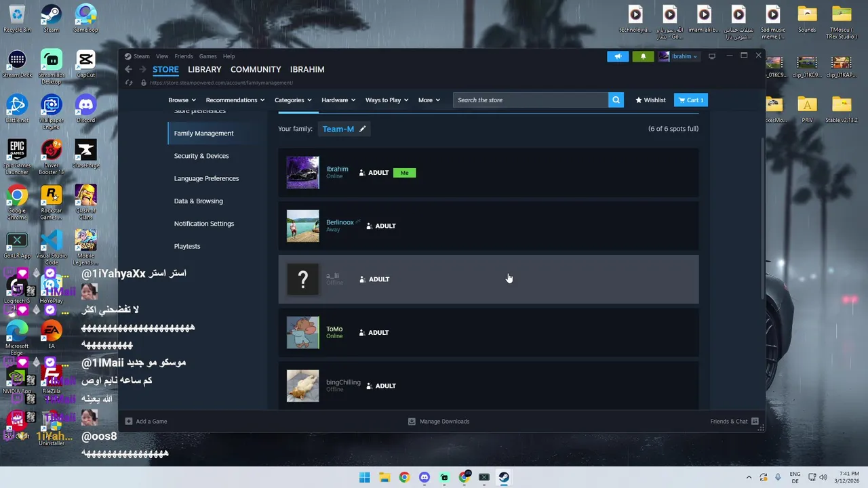Open the View menu
The height and width of the screenshot is (488, 868).
click(162, 56)
